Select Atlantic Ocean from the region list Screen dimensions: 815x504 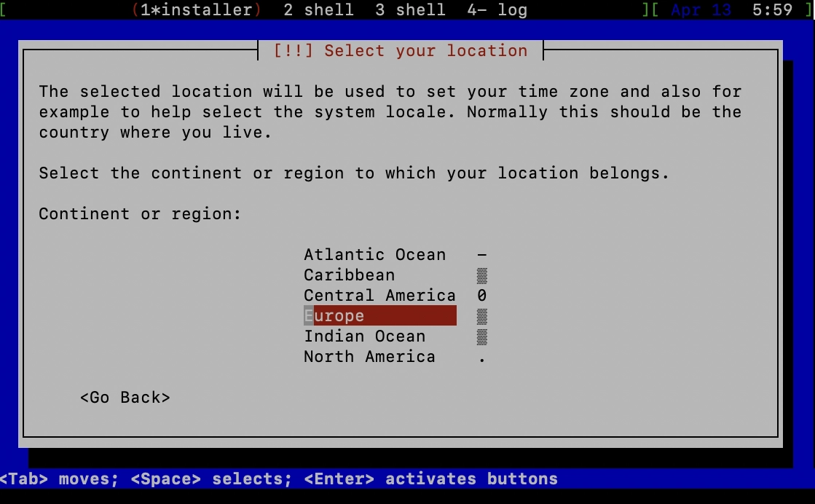tap(374, 255)
